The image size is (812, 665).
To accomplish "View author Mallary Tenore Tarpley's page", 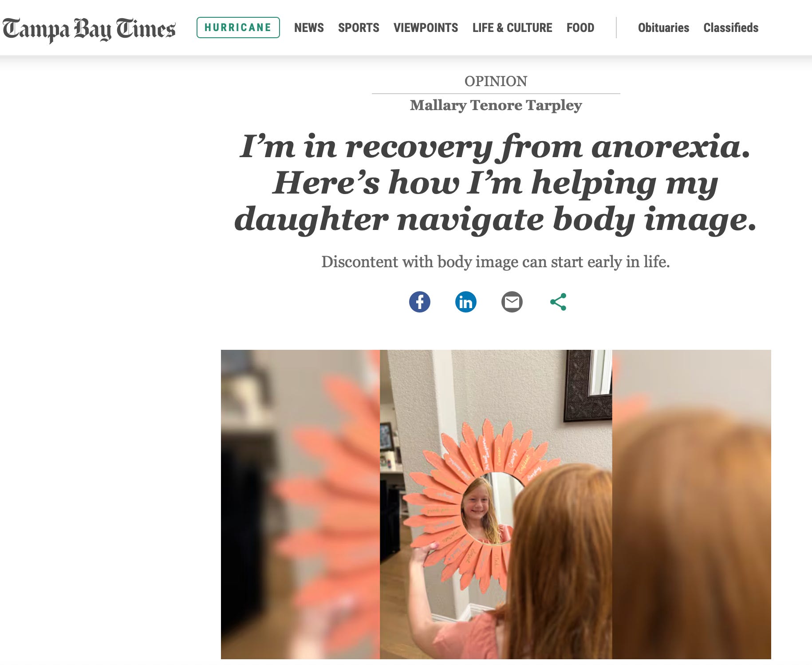I will click(496, 105).
